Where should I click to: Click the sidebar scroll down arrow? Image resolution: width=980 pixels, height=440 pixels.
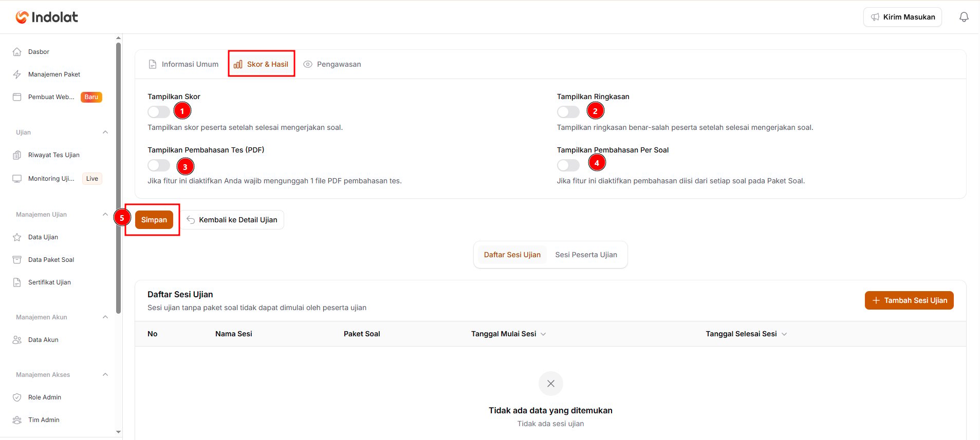click(119, 432)
